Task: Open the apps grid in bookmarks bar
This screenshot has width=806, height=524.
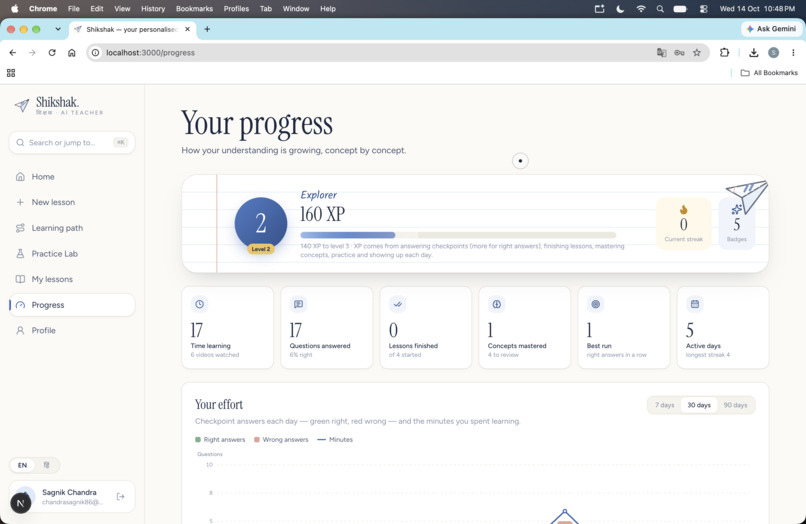Action: (11, 73)
